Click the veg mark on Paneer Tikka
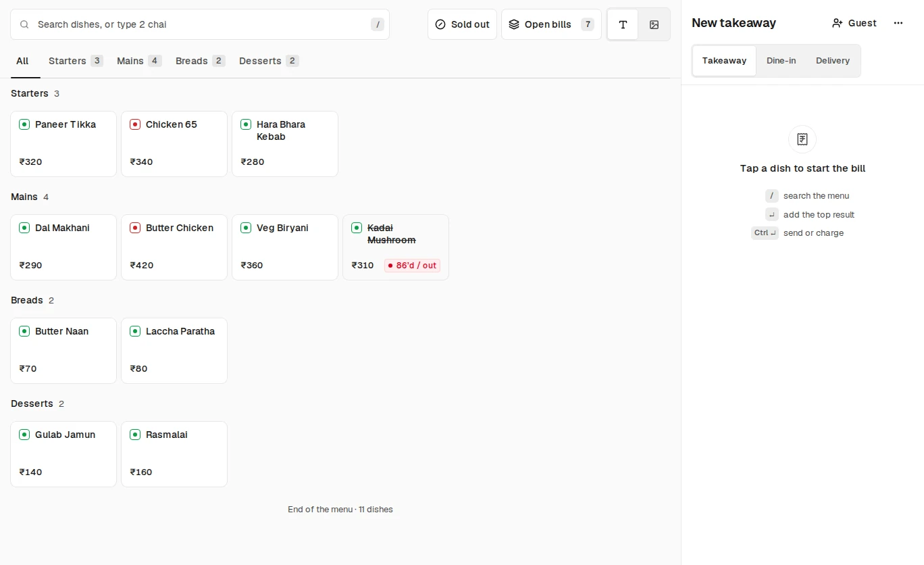Viewport: 924px width, 565px height. (x=24, y=124)
